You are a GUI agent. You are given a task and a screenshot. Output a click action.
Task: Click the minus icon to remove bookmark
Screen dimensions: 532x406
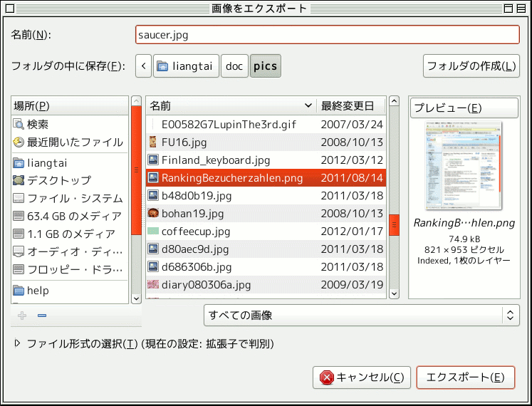(x=41, y=316)
